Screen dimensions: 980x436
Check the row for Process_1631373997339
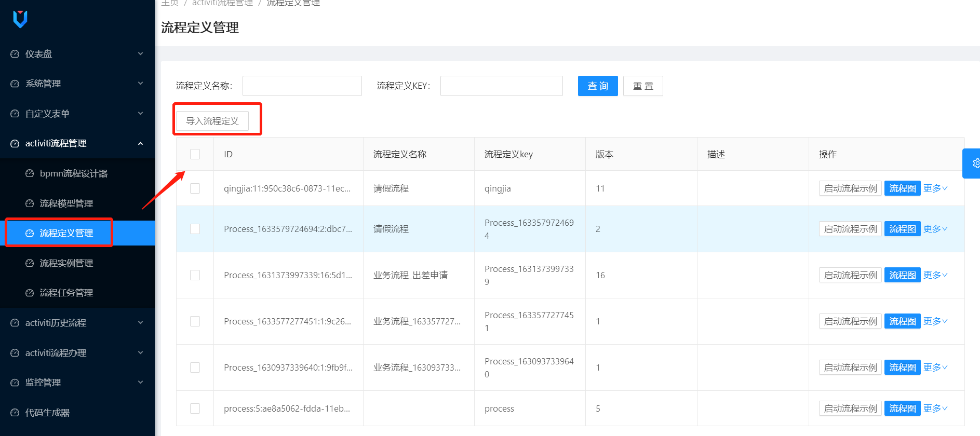coord(195,275)
